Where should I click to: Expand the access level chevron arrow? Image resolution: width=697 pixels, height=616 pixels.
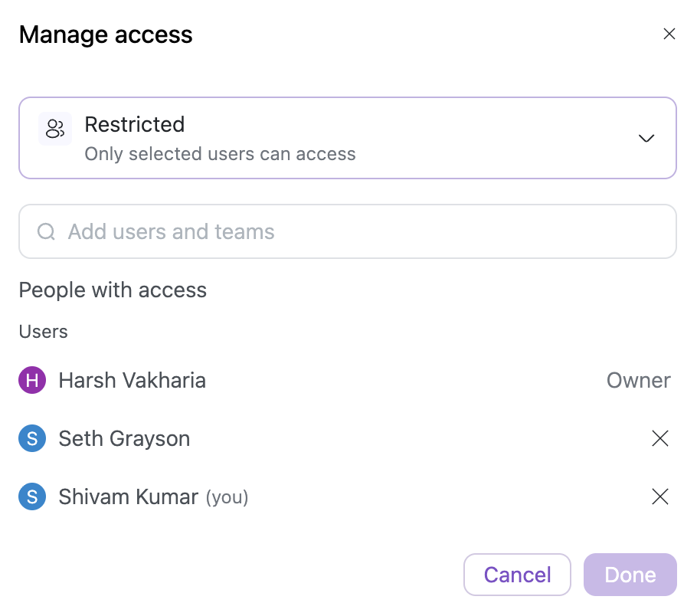click(646, 138)
